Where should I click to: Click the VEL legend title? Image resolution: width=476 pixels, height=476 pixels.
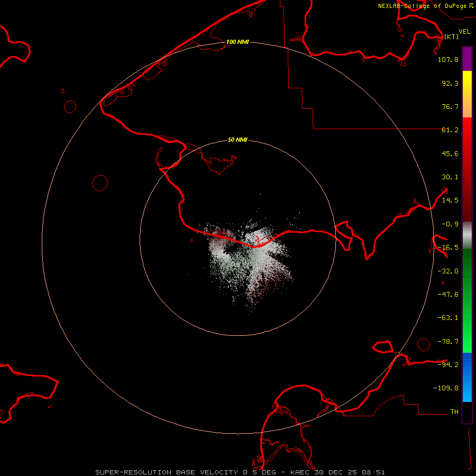(x=464, y=32)
